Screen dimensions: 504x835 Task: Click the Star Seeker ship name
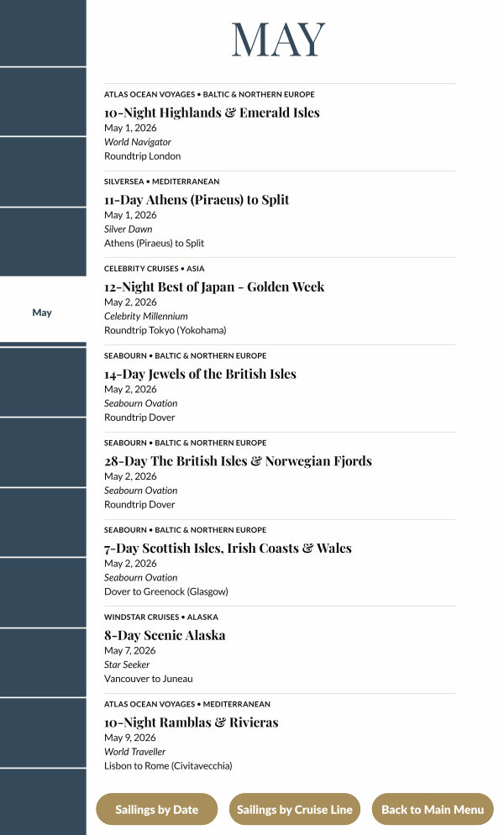click(x=127, y=664)
